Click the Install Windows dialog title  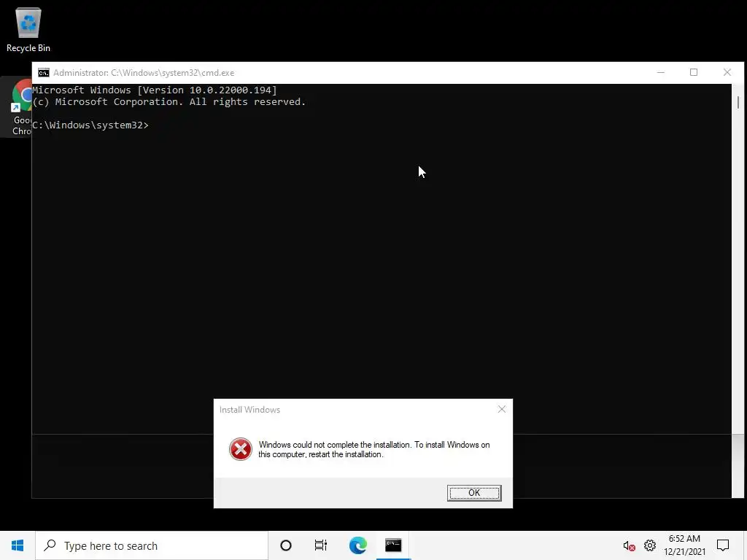[x=249, y=410]
